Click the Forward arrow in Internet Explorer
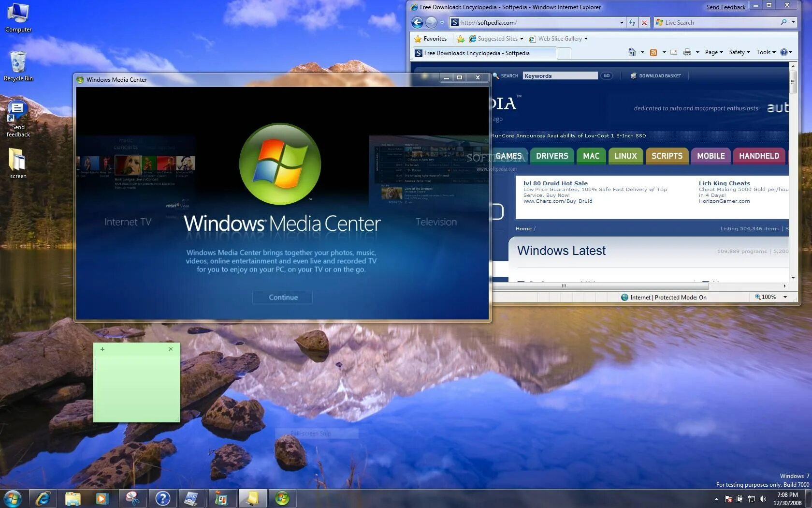 [431, 22]
